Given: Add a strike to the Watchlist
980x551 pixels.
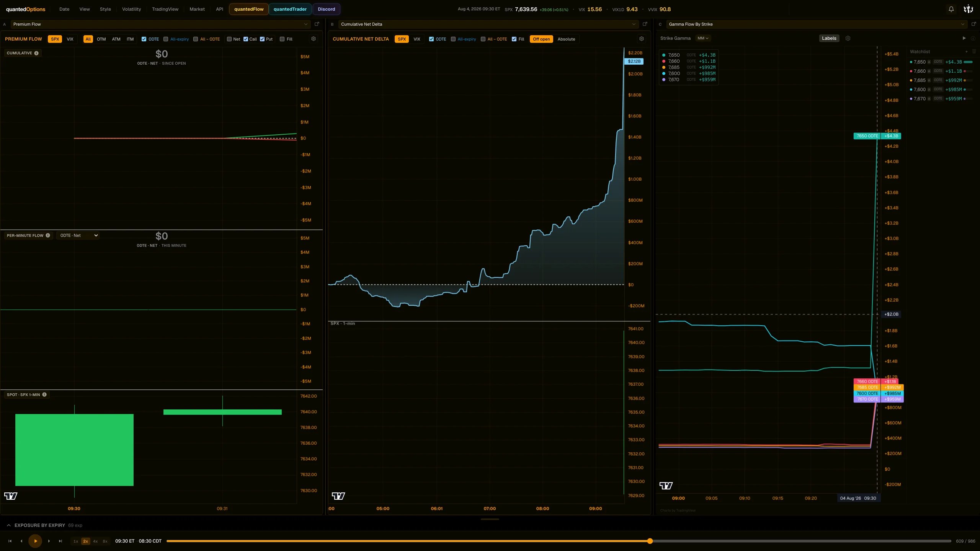Looking at the screenshot, I should coord(967,52).
